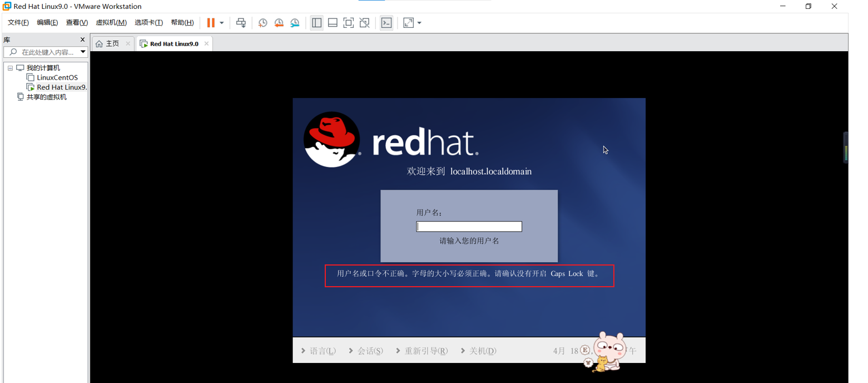Select 关机(D) on the login screen

coord(482,351)
